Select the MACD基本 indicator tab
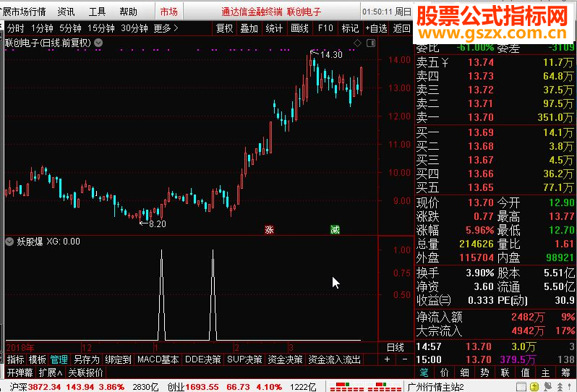This screenshot has width=577, height=392. pyautogui.click(x=158, y=359)
